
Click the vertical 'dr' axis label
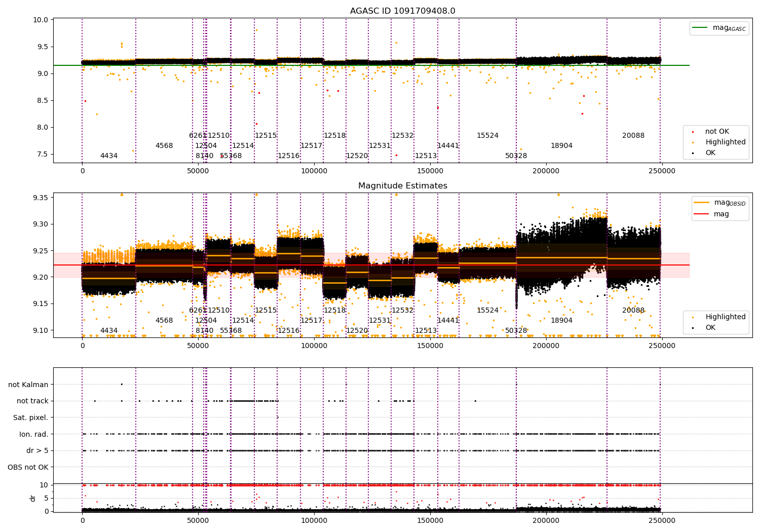[x=33, y=498]
